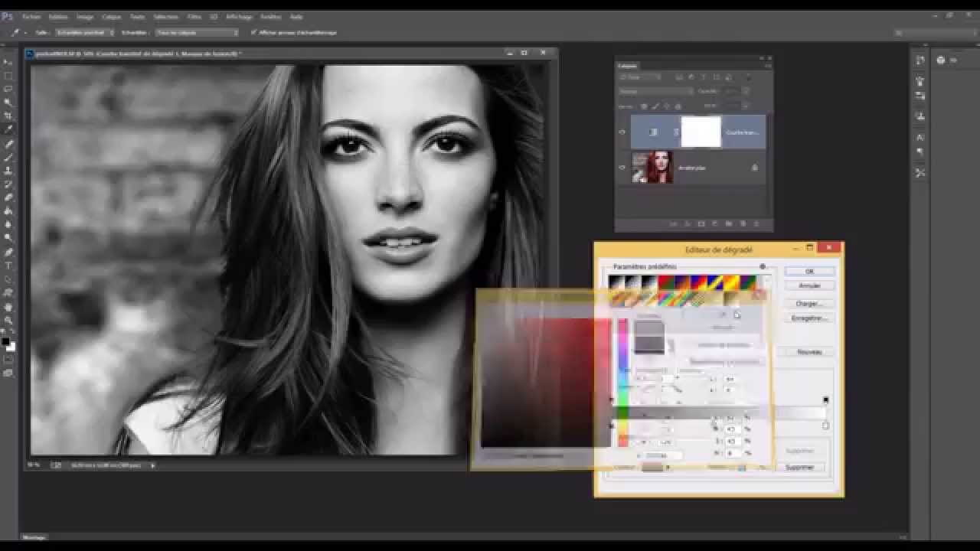
Task: Open the tool preset picker arrow
Action: click(x=24, y=33)
